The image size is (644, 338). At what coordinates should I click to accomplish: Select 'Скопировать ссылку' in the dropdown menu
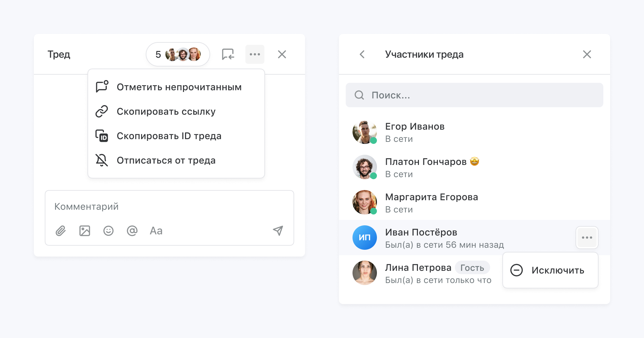tap(166, 111)
